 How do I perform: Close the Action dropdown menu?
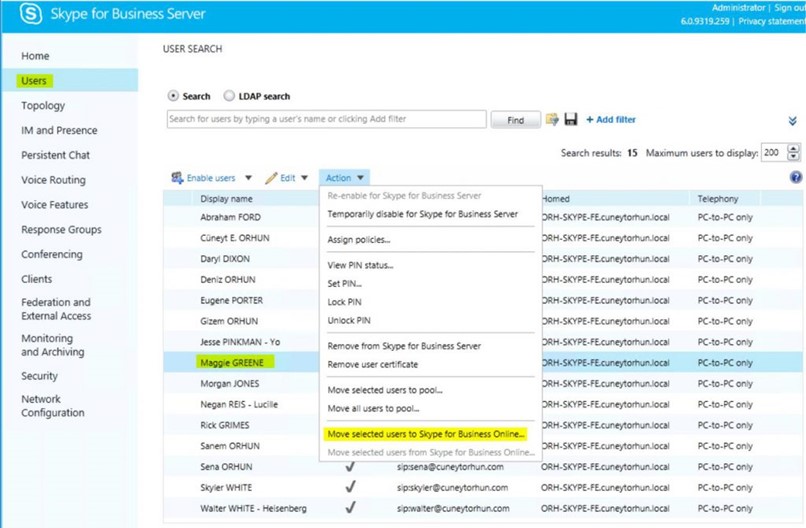344,178
